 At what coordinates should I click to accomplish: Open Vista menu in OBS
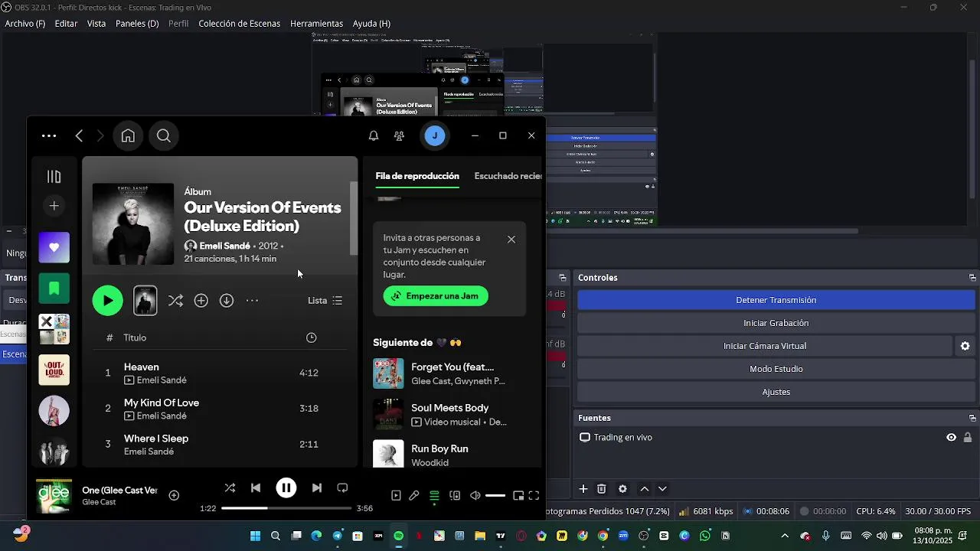coord(96,24)
